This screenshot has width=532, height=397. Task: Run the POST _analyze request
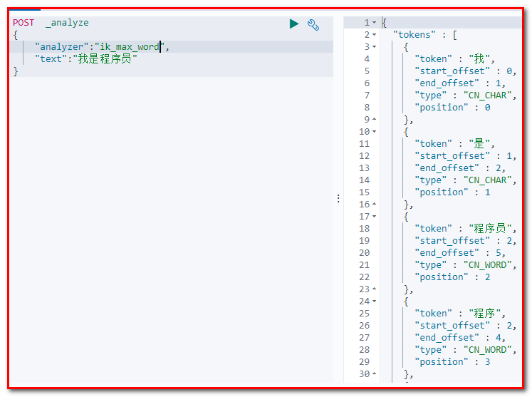294,24
